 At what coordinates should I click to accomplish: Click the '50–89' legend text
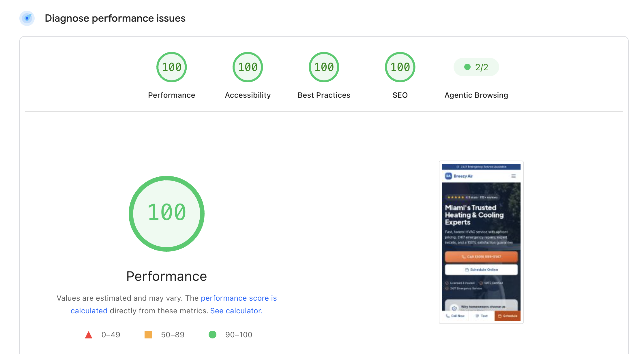point(173,335)
